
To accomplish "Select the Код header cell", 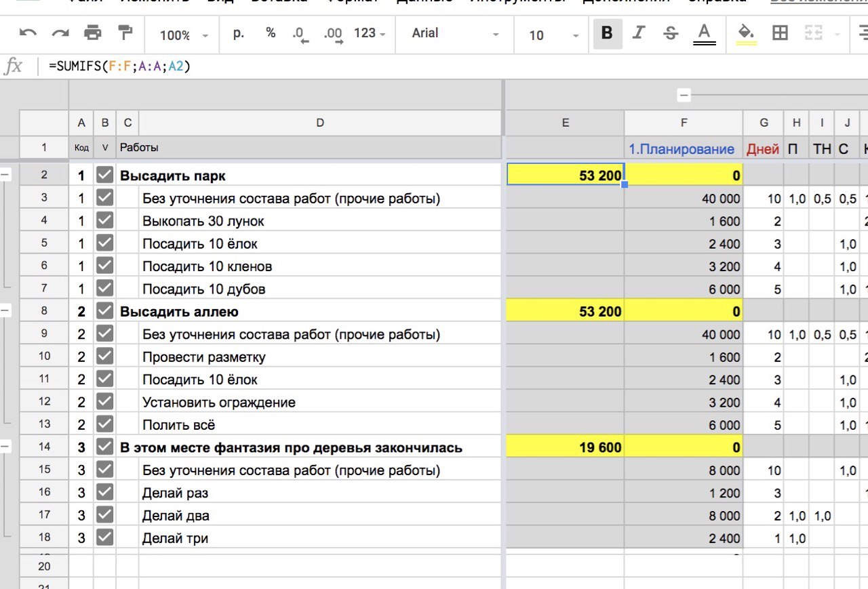I will point(81,147).
